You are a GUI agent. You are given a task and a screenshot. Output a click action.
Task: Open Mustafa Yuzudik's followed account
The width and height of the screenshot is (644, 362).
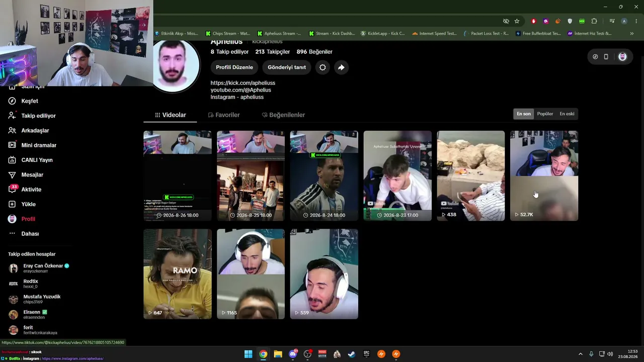point(34,299)
